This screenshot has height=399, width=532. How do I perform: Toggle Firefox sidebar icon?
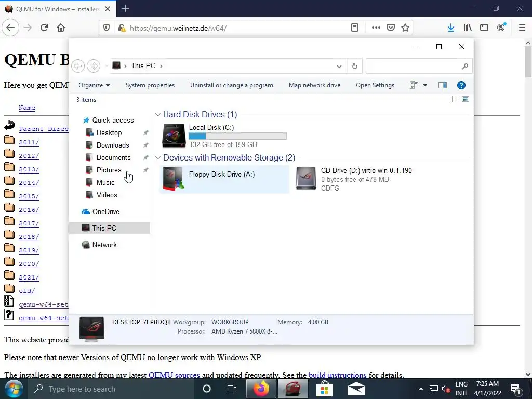(x=484, y=28)
